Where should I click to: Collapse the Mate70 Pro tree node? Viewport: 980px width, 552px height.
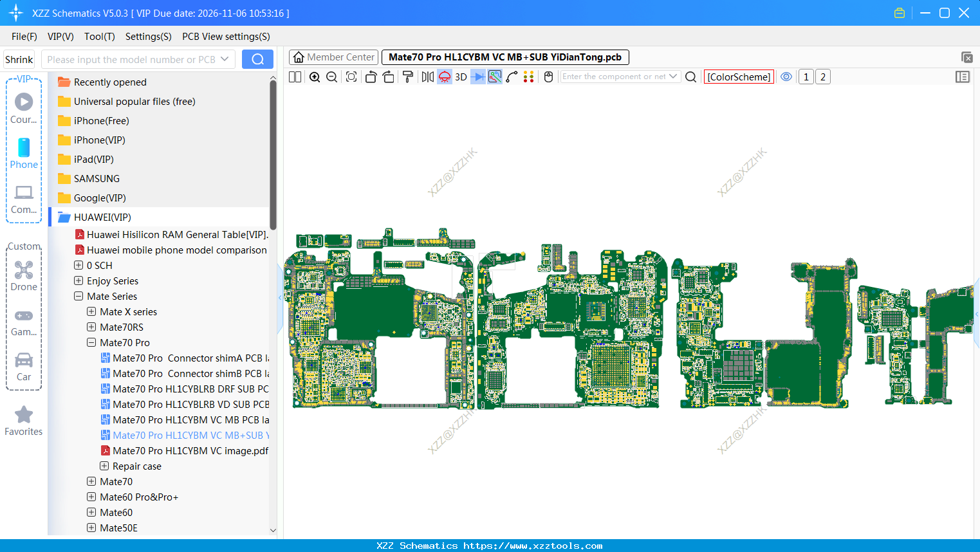[91, 343]
